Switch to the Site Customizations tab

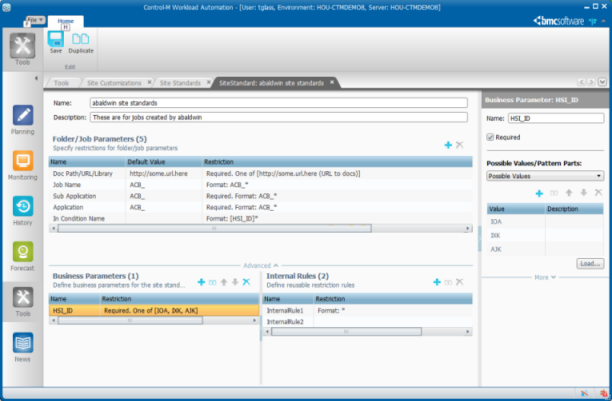click(x=114, y=83)
